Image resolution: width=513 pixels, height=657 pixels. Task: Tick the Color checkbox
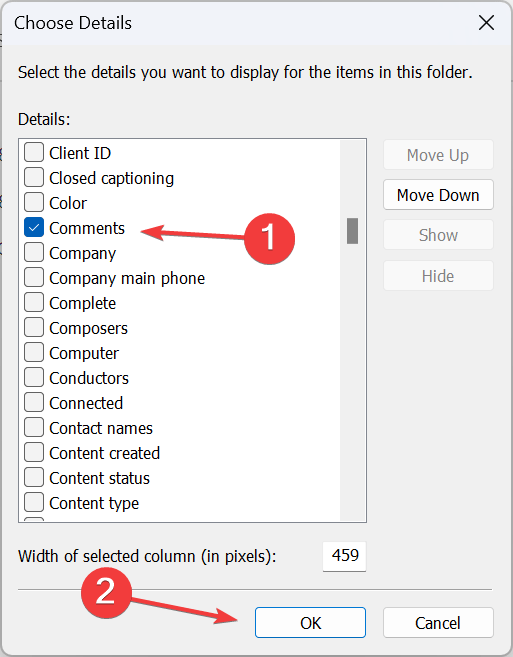[34, 202]
